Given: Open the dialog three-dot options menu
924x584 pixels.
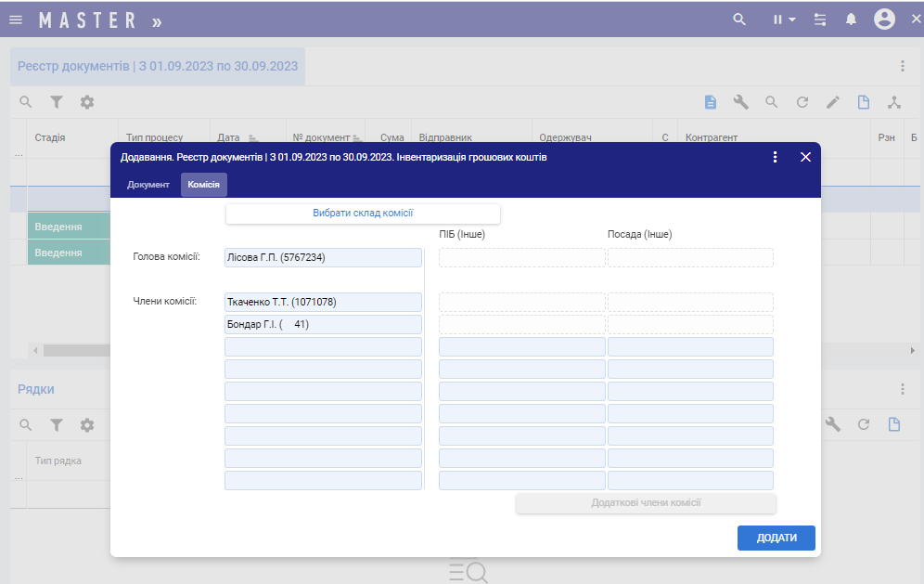Looking at the screenshot, I should tap(776, 157).
